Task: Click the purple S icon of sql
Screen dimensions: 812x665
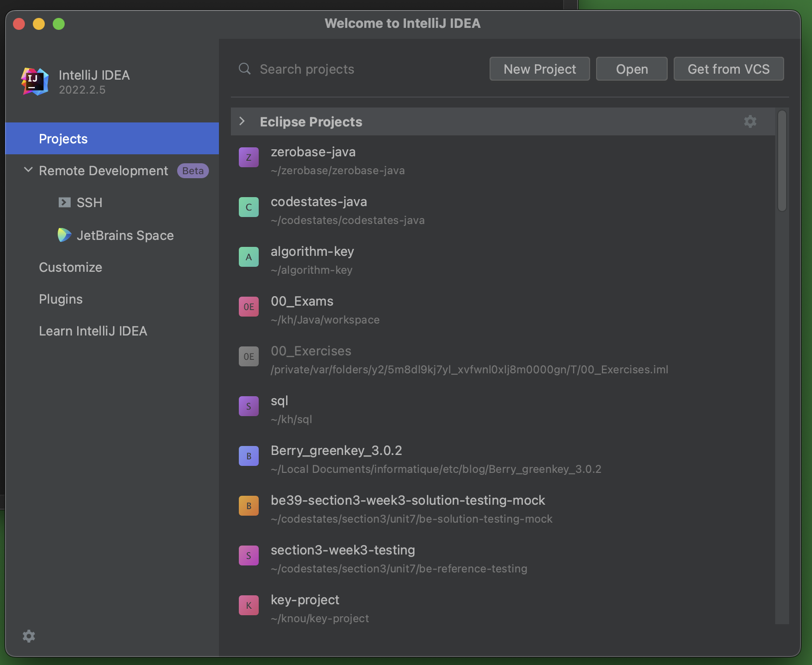Action: click(249, 406)
